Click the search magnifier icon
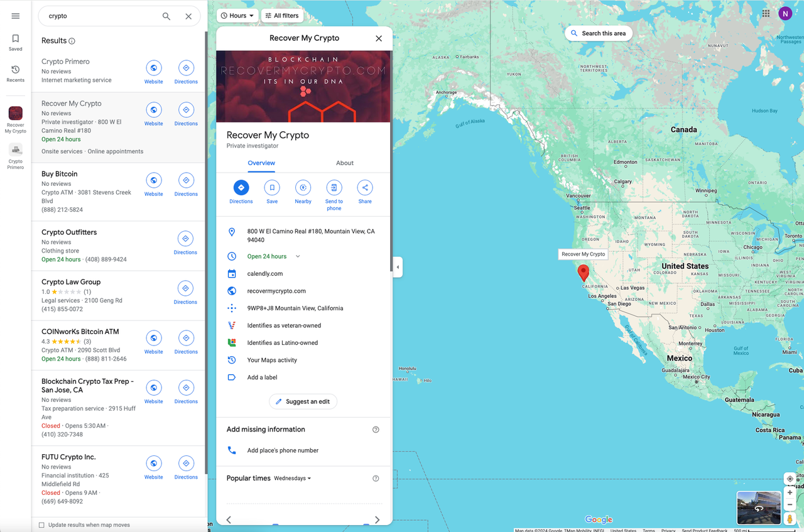This screenshot has height=532, width=804. click(166, 16)
